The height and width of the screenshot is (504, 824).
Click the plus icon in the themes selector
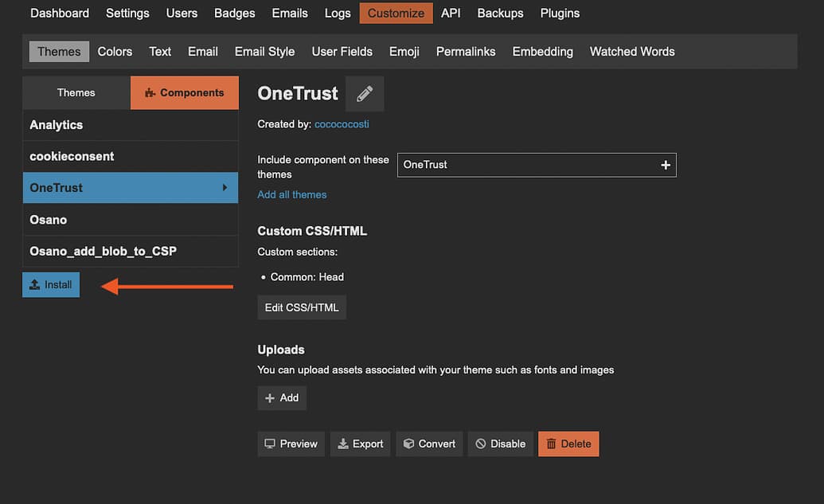point(666,165)
